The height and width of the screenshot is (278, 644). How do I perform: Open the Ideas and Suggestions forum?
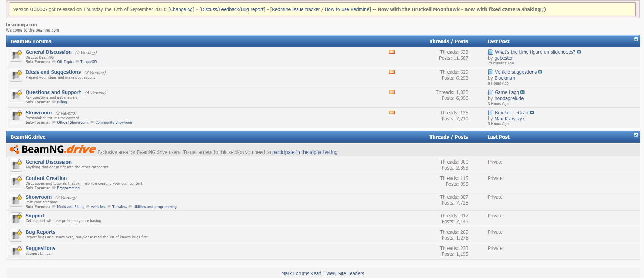[x=53, y=72]
